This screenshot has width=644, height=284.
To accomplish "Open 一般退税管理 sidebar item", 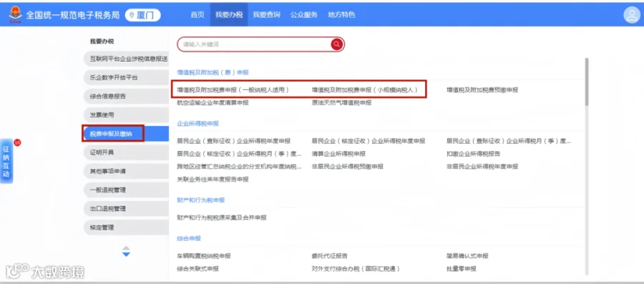I will pos(126,190).
